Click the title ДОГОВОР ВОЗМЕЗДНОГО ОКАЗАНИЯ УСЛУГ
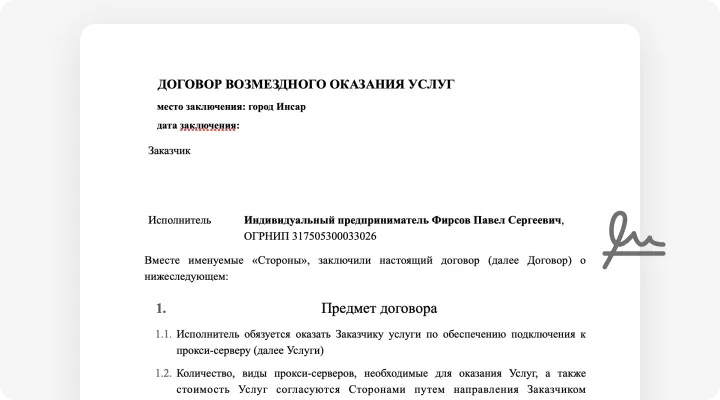The image size is (720, 400). click(305, 84)
